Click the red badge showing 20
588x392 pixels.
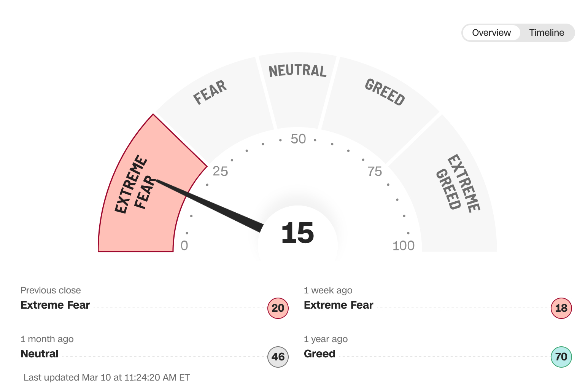click(x=278, y=308)
